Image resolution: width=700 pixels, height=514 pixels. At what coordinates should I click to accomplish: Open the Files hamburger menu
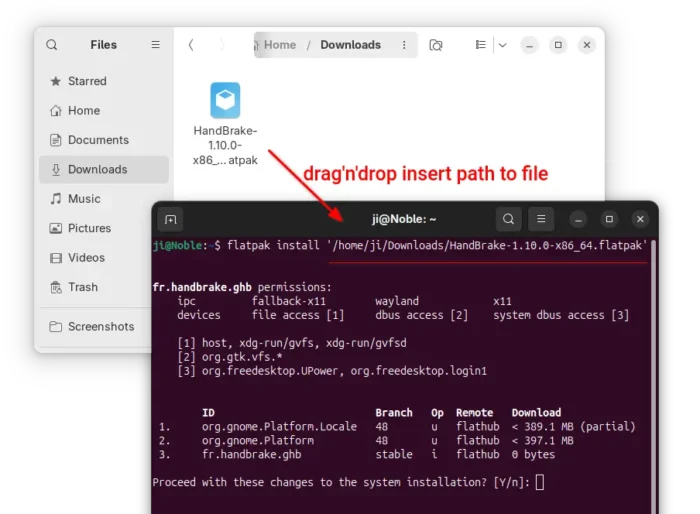click(155, 45)
